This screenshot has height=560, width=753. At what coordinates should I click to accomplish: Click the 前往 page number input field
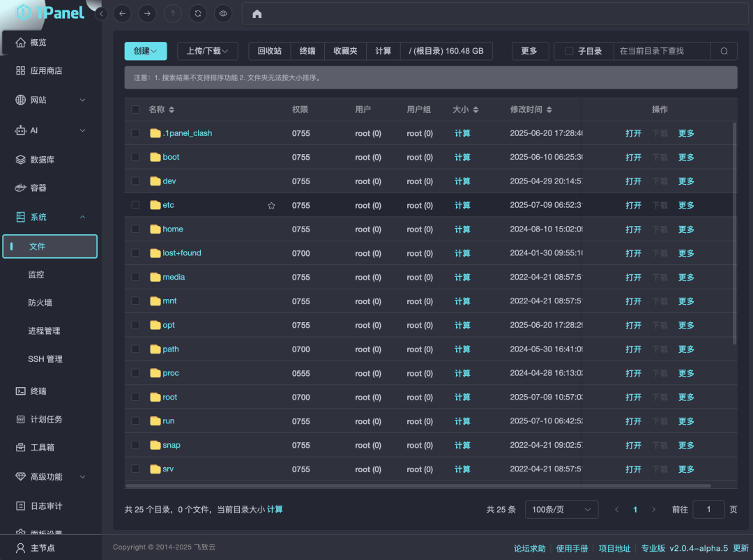point(708,509)
